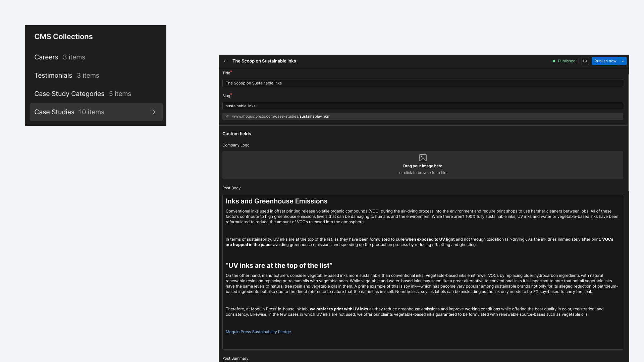Viewport: 644px width, 362px height.
Task: Click the link icon beside the URL
Action: coord(227,116)
